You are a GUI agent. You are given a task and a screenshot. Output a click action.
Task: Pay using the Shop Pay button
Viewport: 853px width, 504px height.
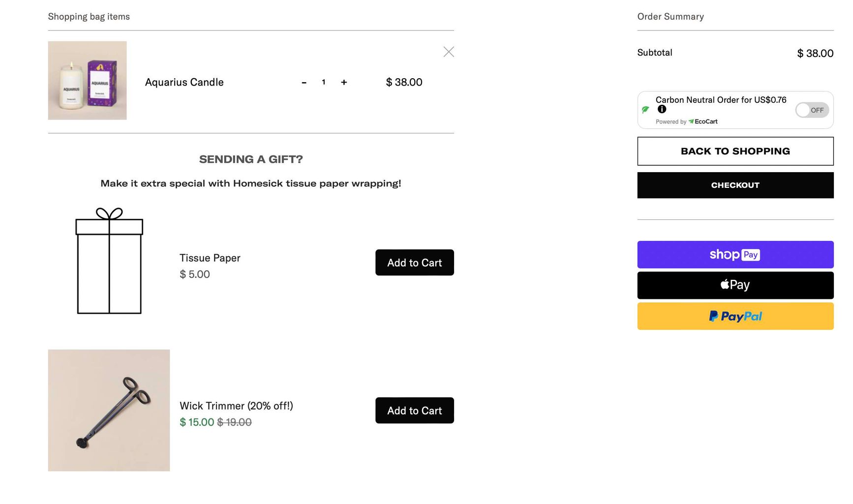[x=735, y=255]
